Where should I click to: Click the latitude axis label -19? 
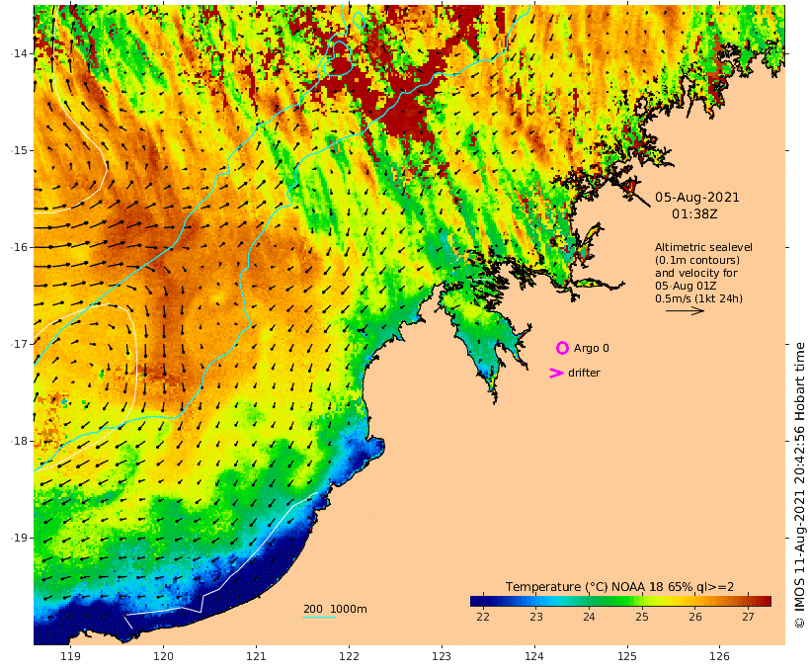click(x=19, y=538)
